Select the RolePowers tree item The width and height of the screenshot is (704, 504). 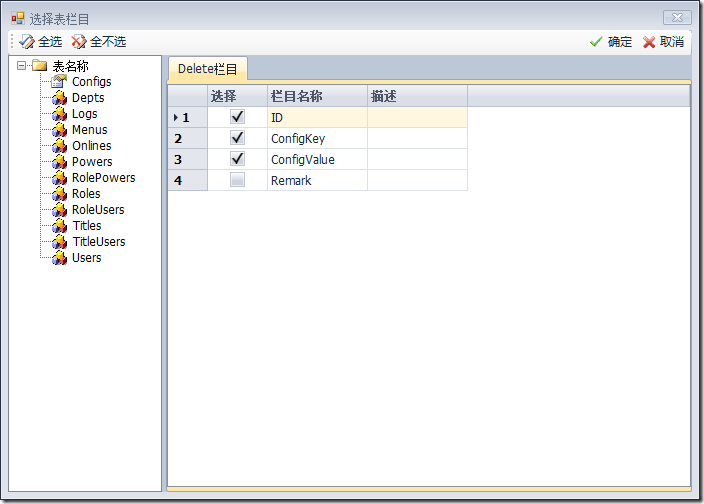(104, 178)
